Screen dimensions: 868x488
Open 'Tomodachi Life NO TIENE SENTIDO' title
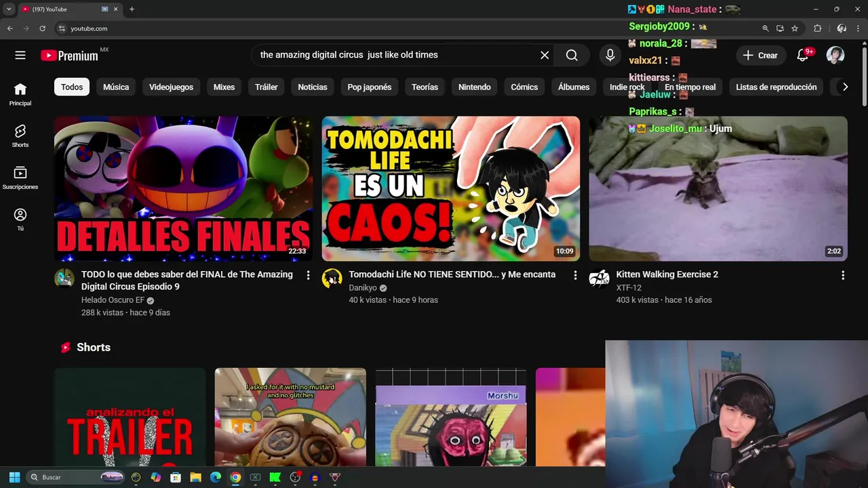[452, 274]
